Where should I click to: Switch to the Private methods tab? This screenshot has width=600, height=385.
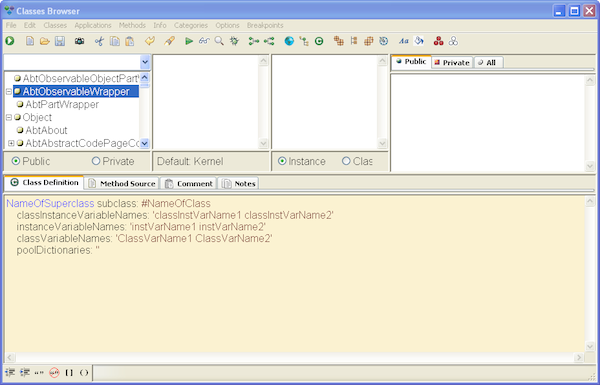click(452, 62)
